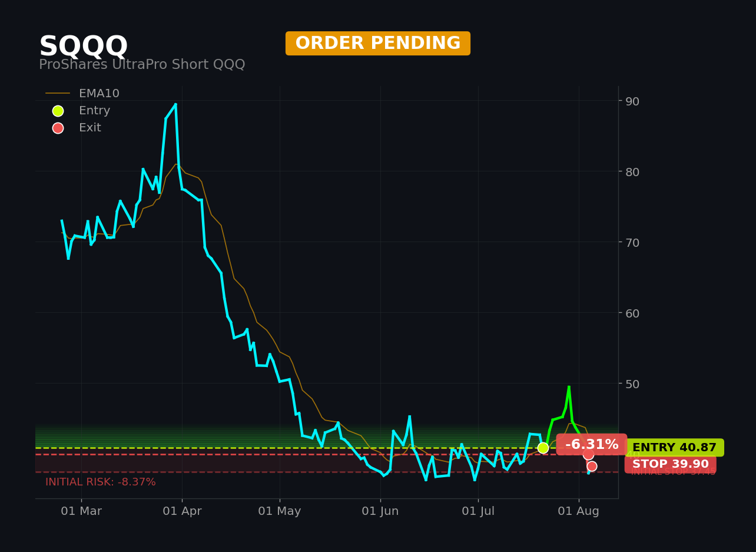Click the "01 Mar" date axis label

[81, 511]
